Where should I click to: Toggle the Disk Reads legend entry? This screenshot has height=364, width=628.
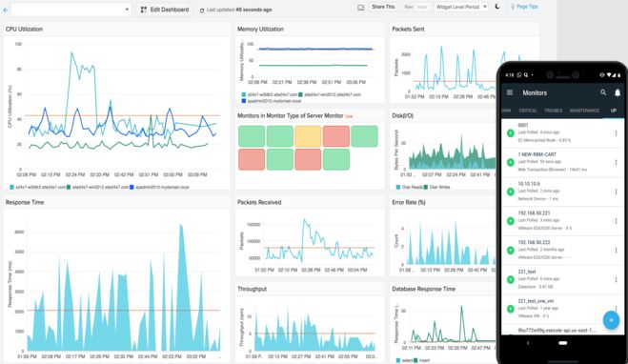(410, 187)
